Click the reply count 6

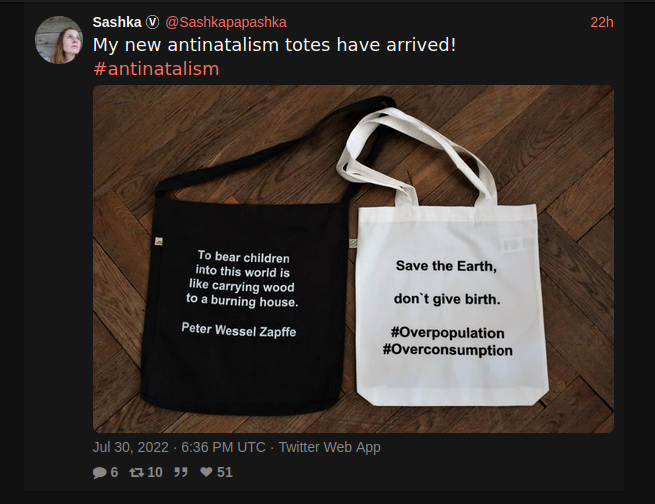click(114, 472)
